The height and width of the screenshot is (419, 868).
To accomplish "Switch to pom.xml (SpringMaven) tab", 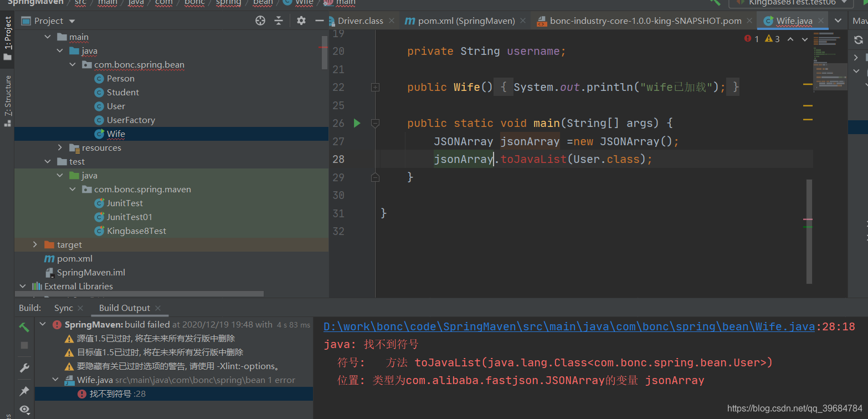I will point(466,21).
